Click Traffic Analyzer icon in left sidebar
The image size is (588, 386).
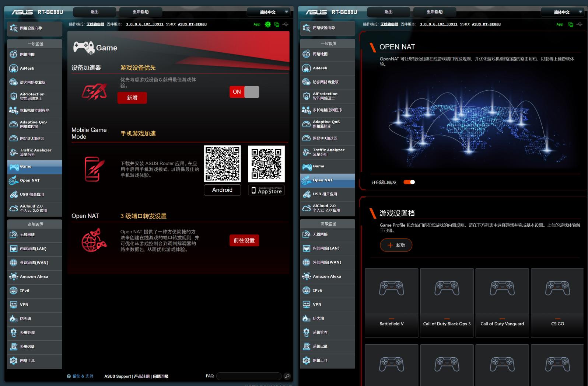(x=14, y=152)
